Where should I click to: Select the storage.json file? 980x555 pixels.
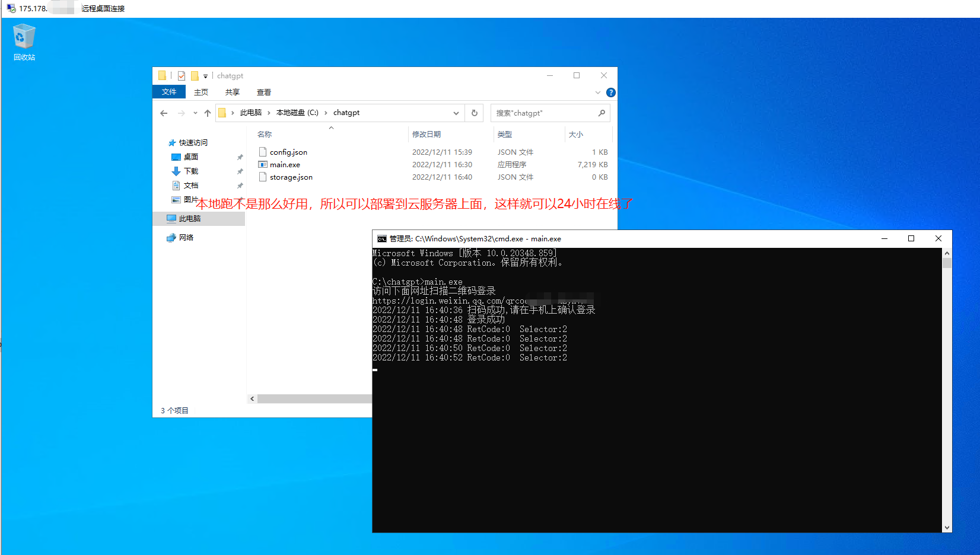pos(291,177)
